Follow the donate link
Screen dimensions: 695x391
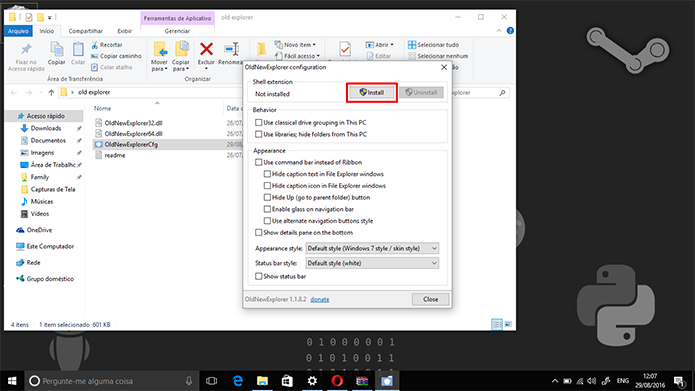[320, 299]
